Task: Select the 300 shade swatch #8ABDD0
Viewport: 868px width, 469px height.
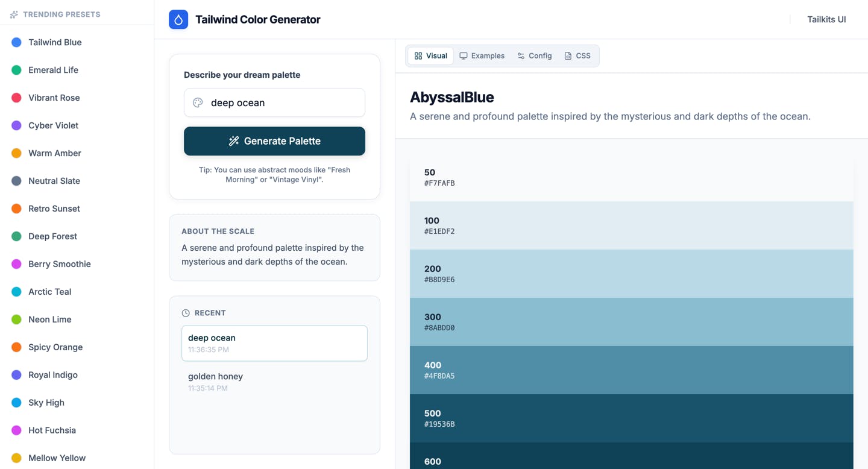Action: 631,322
